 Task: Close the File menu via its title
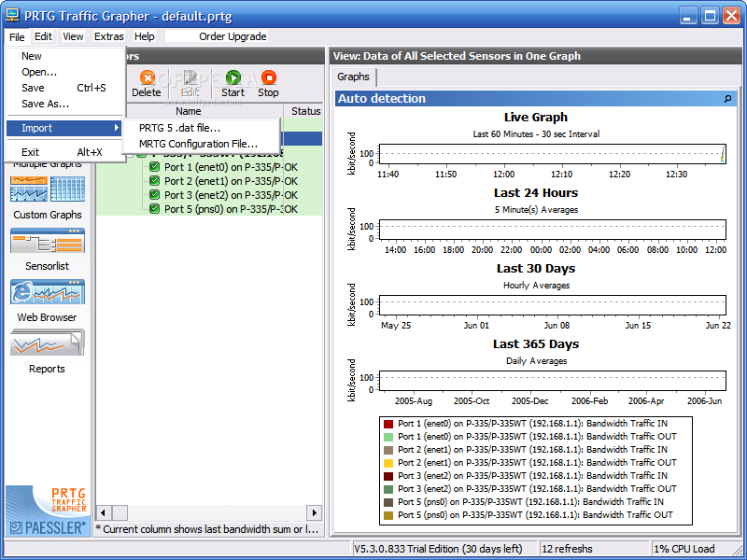point(17,36)
